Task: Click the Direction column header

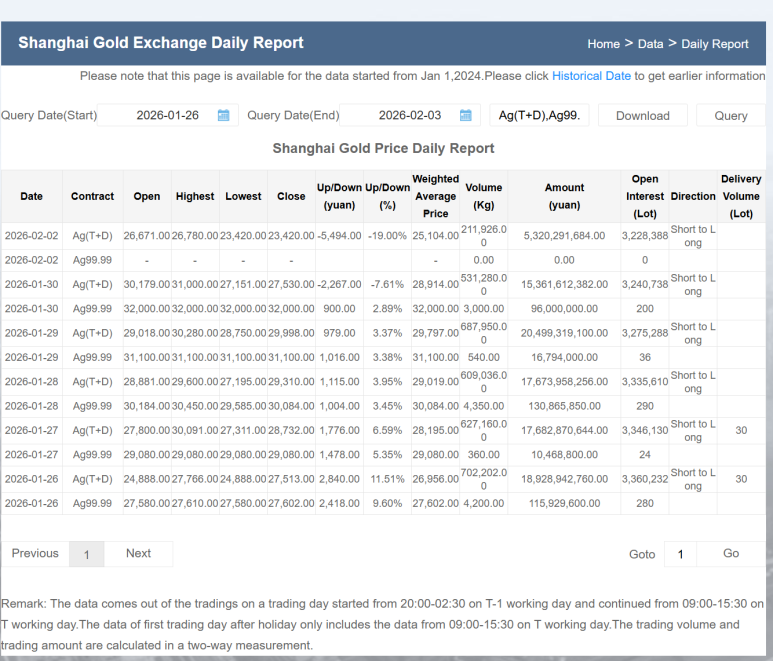Action: pyautogui.click(x=693, y=196)
